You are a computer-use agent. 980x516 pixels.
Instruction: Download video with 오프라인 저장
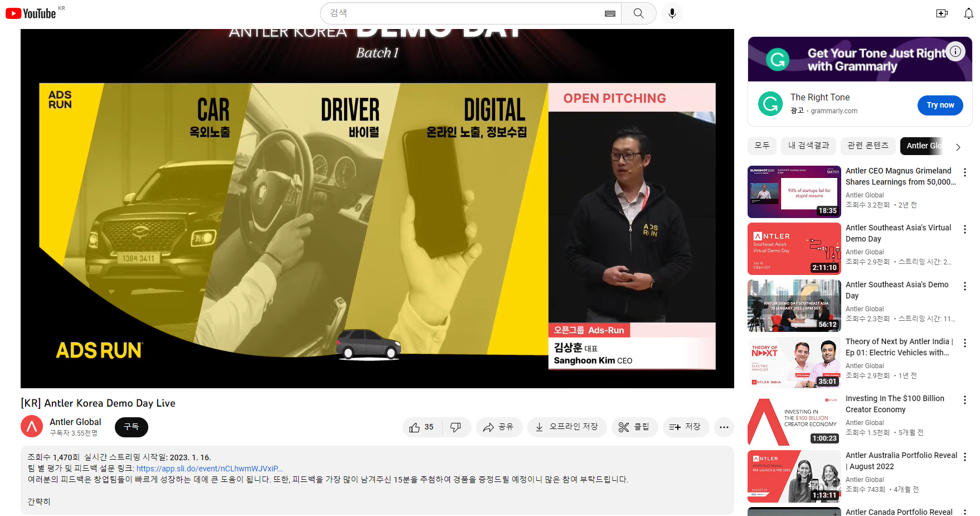[x=567, y=427]
